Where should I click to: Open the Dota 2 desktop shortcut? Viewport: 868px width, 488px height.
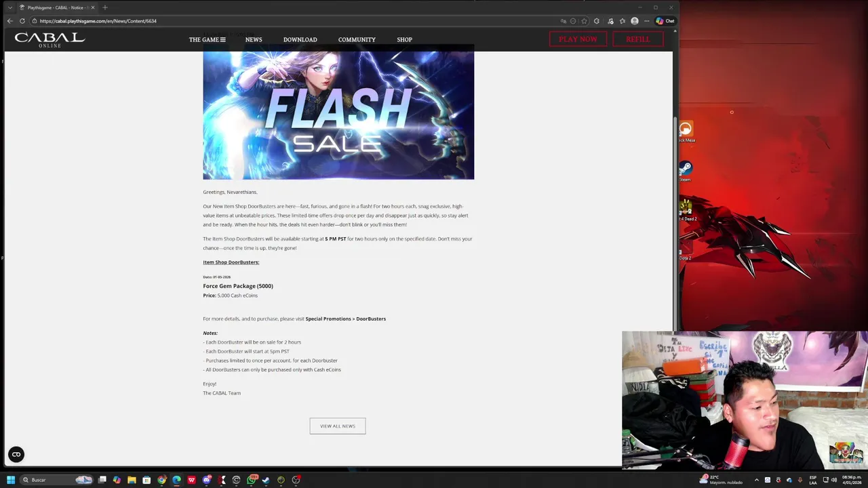point(685,249)
